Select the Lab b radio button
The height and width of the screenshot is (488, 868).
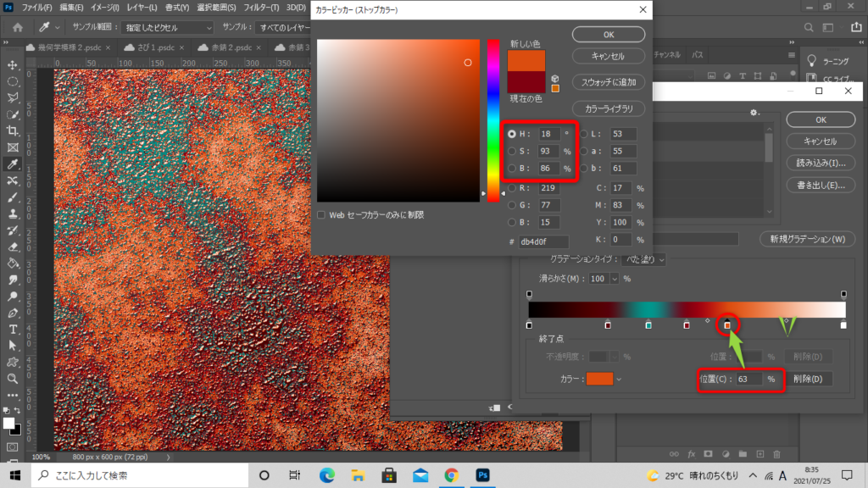click(583, 169)
